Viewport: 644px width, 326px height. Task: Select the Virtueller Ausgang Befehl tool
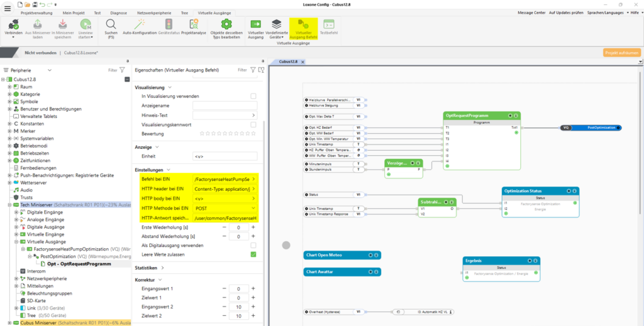303,24
